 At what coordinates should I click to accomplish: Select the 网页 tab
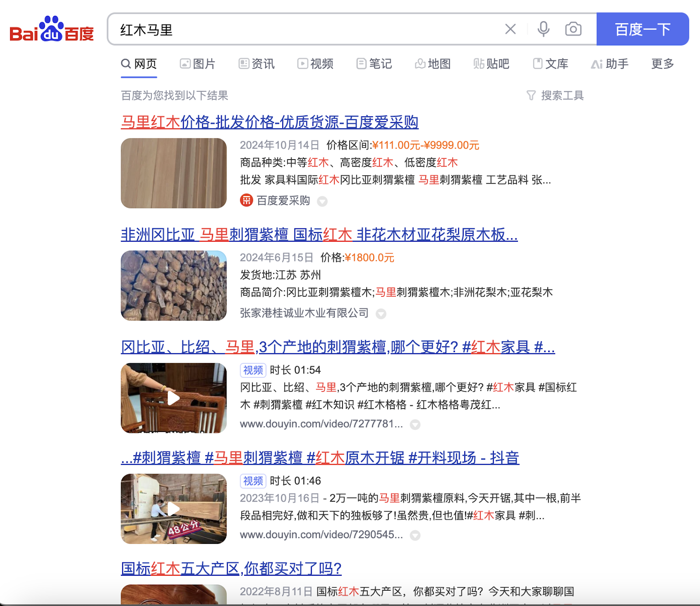(x=139, y=64)
